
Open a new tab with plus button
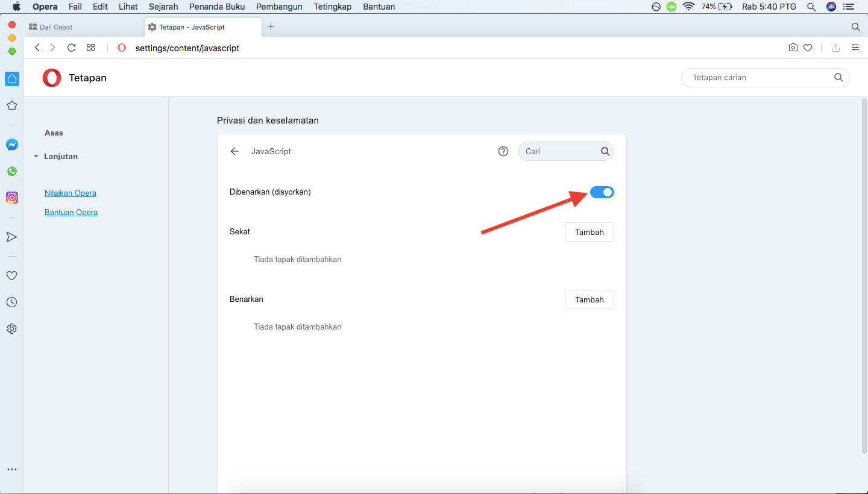tap(271, 27)
